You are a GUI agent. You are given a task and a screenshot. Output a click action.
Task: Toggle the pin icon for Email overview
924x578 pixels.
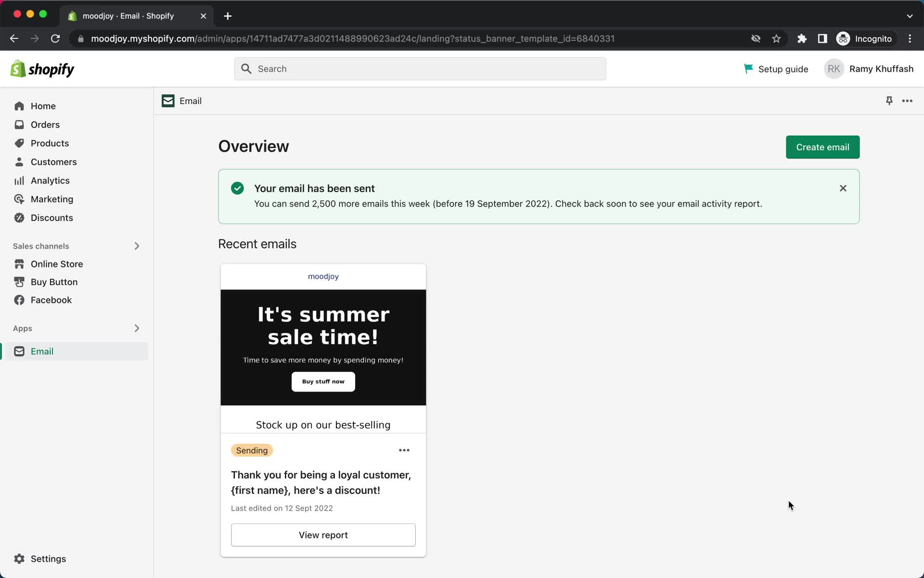pos(889,100)
